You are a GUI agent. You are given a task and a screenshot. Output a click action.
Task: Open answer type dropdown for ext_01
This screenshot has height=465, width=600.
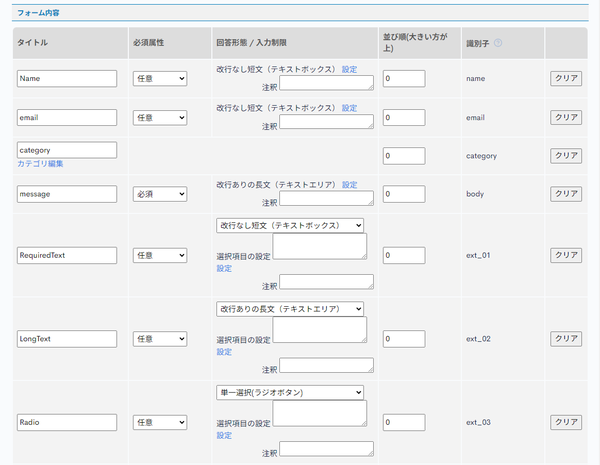coord(290,225)
